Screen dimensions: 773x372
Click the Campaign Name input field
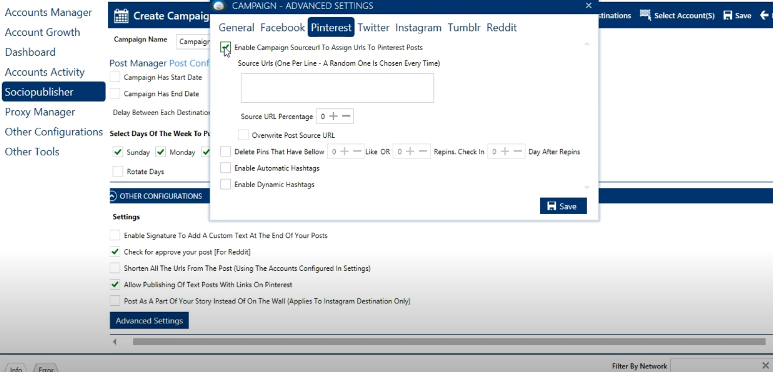193,41
